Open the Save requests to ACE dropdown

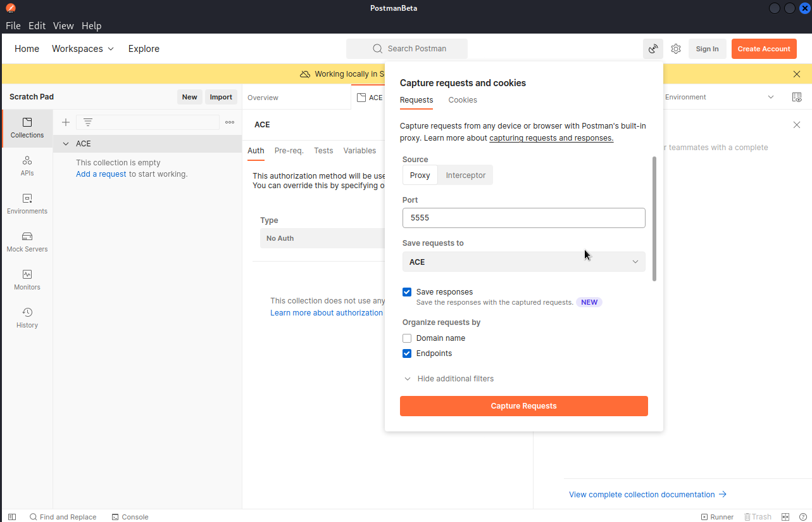(523, 262)
